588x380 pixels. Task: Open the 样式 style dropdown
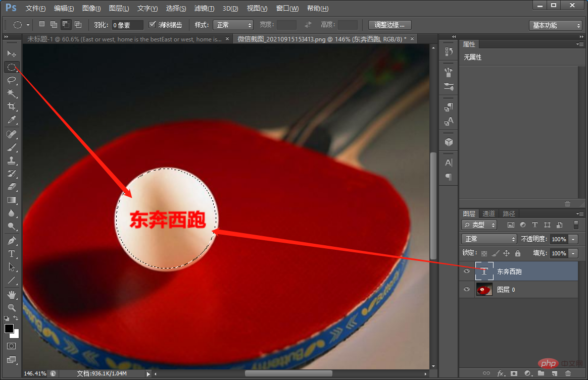coord(233,25)
